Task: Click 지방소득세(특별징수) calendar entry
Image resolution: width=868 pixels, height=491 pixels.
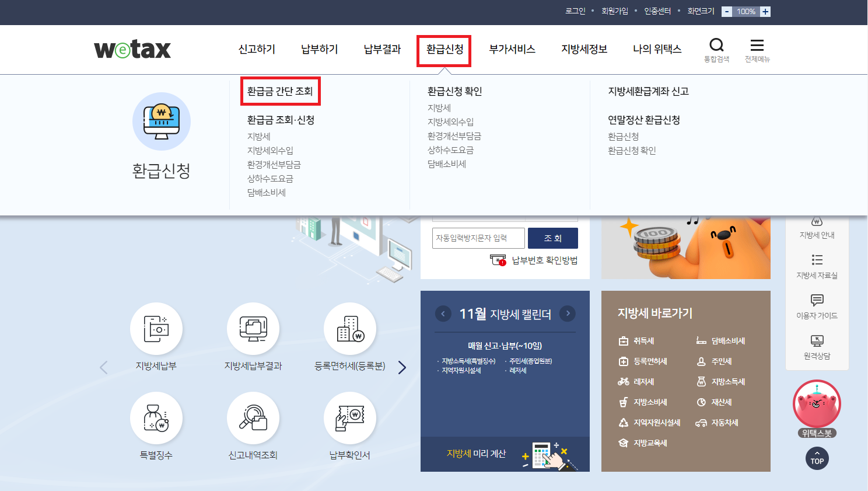Action: point(468,361)
